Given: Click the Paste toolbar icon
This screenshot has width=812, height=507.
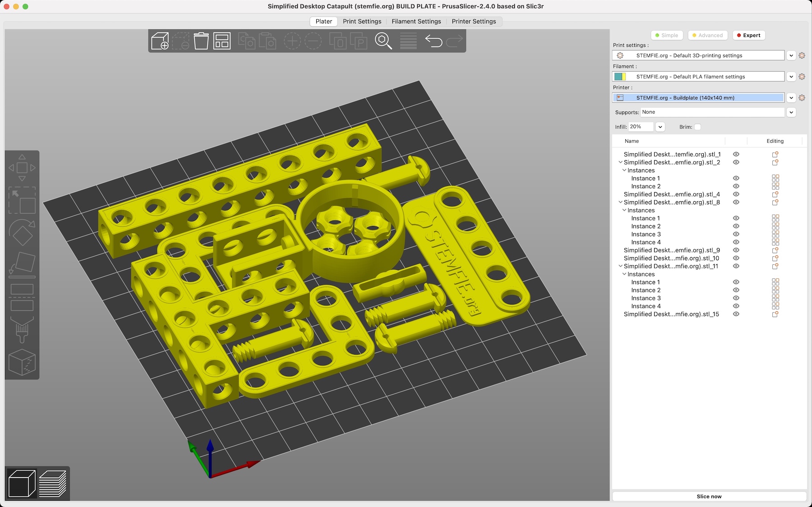Looking at the screenshot, I should [268, 41].
